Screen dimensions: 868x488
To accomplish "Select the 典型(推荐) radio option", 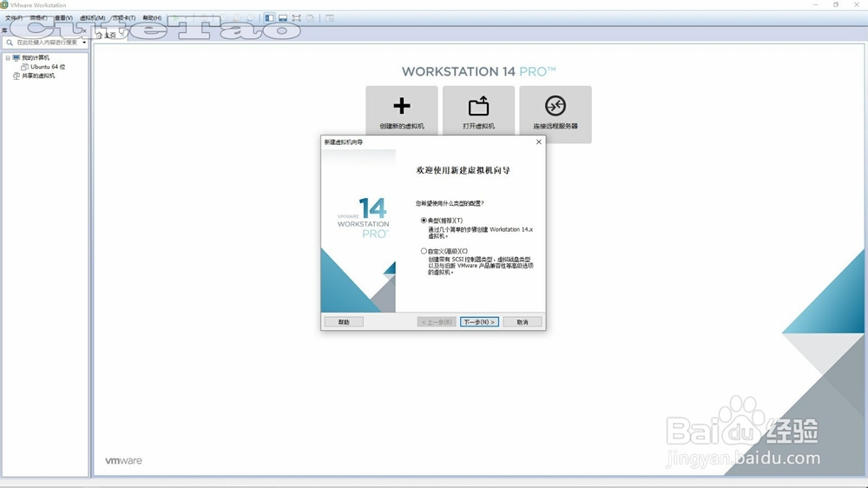I will click(424, 221).
